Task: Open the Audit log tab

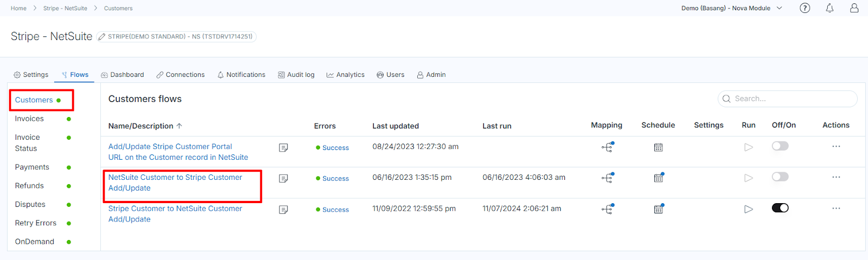Action: pos(296,75)
